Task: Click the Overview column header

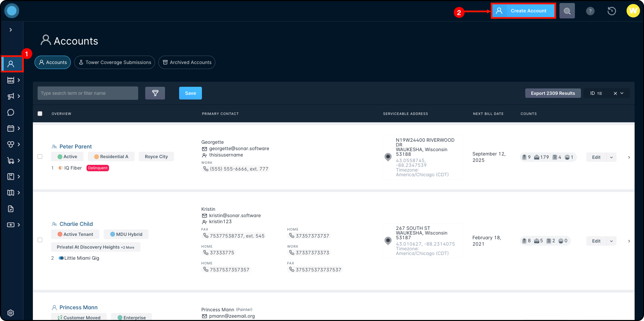Action: (61, 114)
